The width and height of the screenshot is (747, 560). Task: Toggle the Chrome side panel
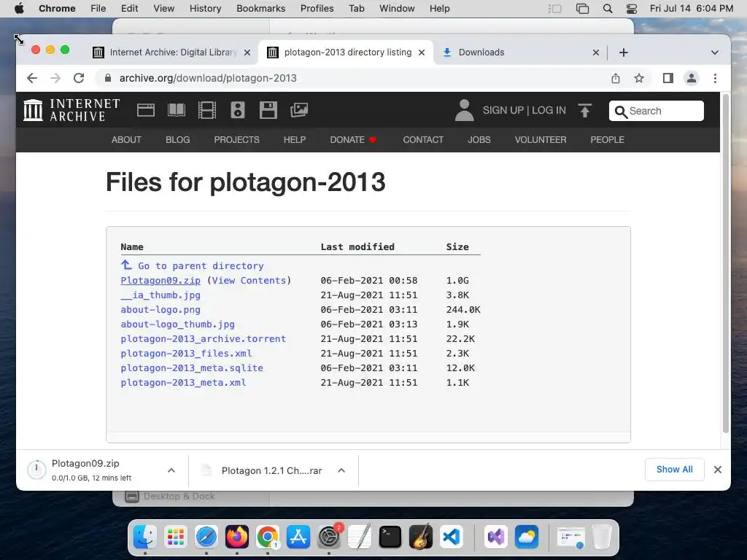tap(668, 78)
